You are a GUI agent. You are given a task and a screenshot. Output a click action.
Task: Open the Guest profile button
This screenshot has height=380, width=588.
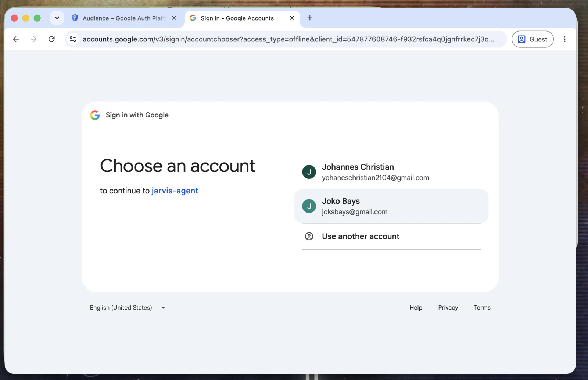[x=533, y=39]
